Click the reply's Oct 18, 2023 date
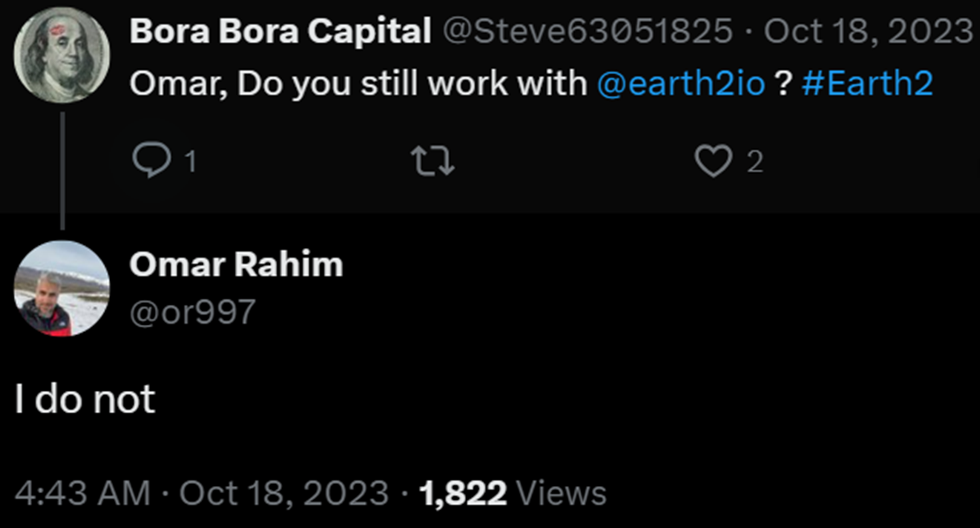This screenshot has height=528, width=980. (284, 494)
